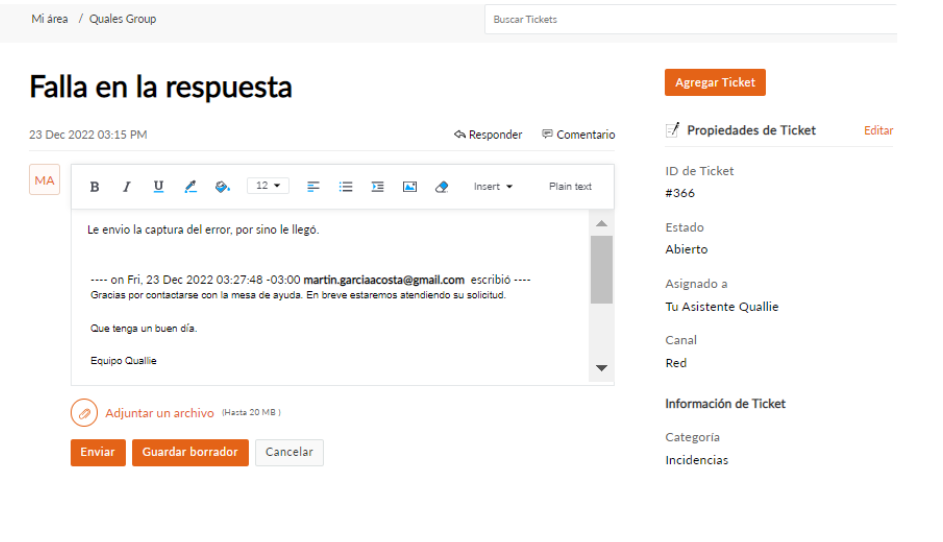Expand the Insert dropdown menu
Screen dimensions: 943x542
click(493, 187)
